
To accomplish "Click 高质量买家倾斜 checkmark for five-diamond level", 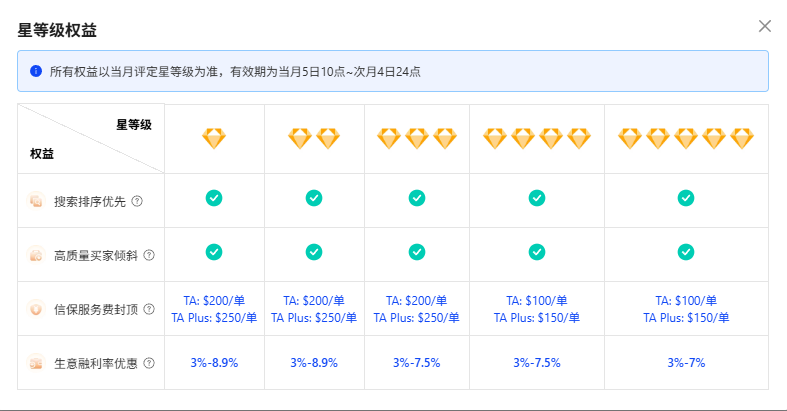I will point(686,252).
